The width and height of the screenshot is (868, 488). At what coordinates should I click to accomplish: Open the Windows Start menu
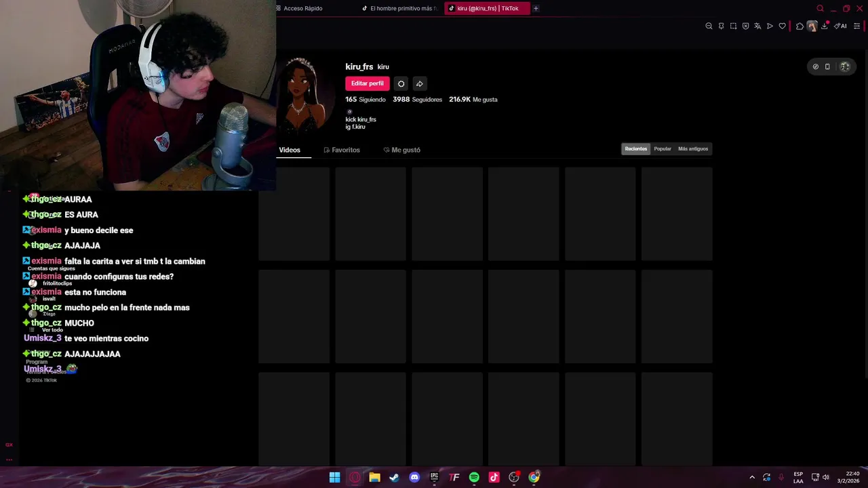click(x=334, y=477)
